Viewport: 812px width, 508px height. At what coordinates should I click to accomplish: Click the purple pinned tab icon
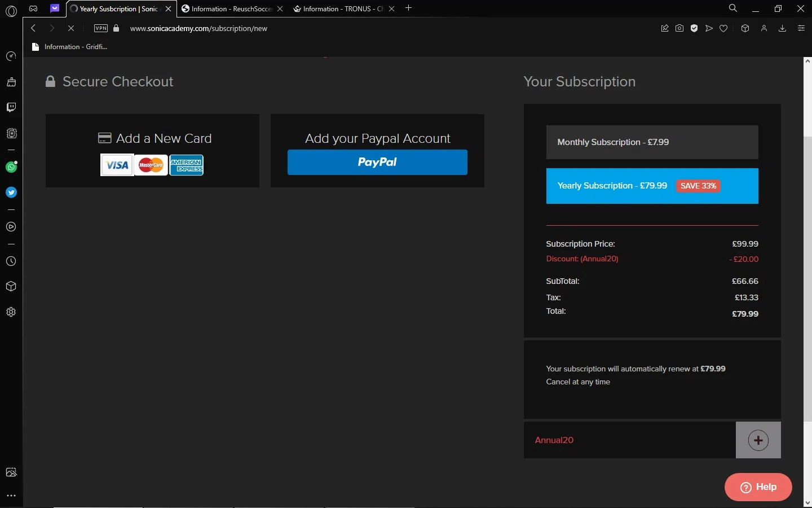[x=55, y=8]
